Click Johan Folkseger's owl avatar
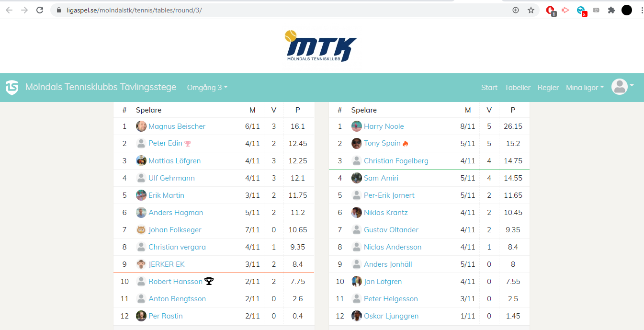The image size is (644, 330). [x=141, y=230]
